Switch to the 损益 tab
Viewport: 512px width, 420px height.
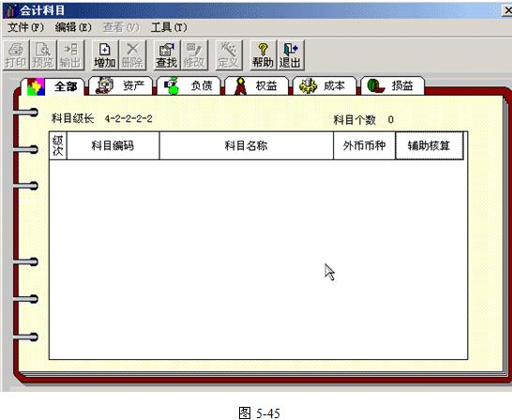(x=393, y=86)
